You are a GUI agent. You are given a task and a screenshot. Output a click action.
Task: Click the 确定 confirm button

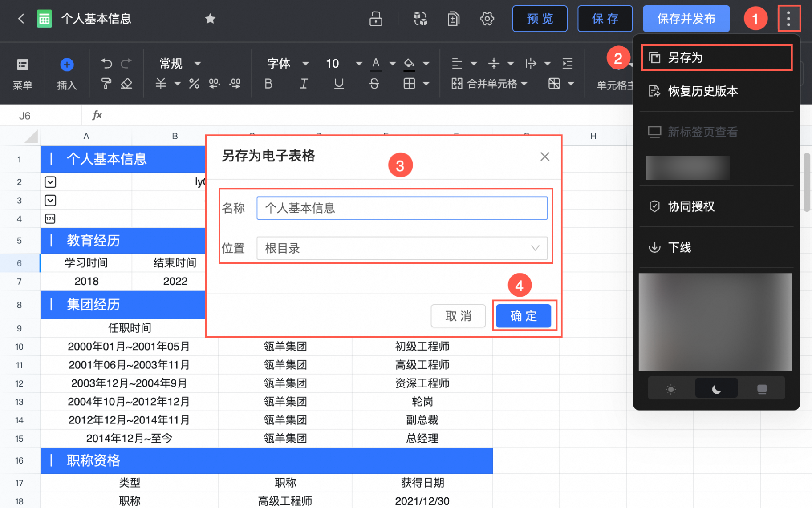pyautogui.click(x=523, y=316)
